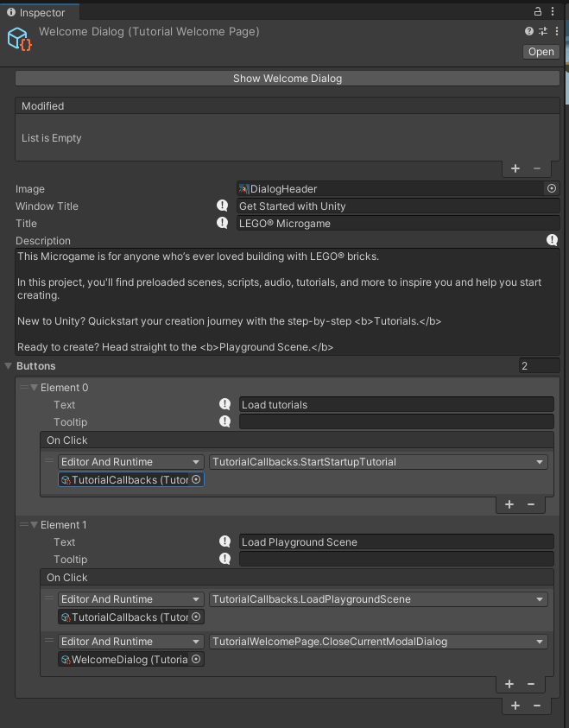Click localization icon on the Description row
Viewport: 569px width, 728px height.
click(x=552, y=240)
